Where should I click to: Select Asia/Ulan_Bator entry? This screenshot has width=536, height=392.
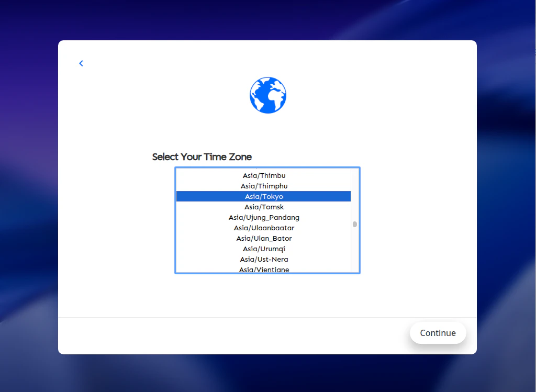click(x=264, y=238)
